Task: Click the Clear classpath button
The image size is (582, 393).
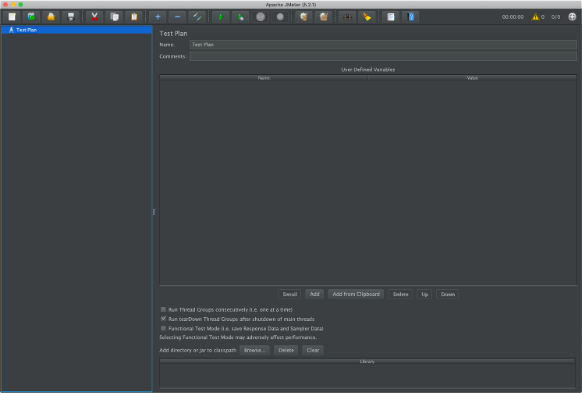Action: click(313, 350)
